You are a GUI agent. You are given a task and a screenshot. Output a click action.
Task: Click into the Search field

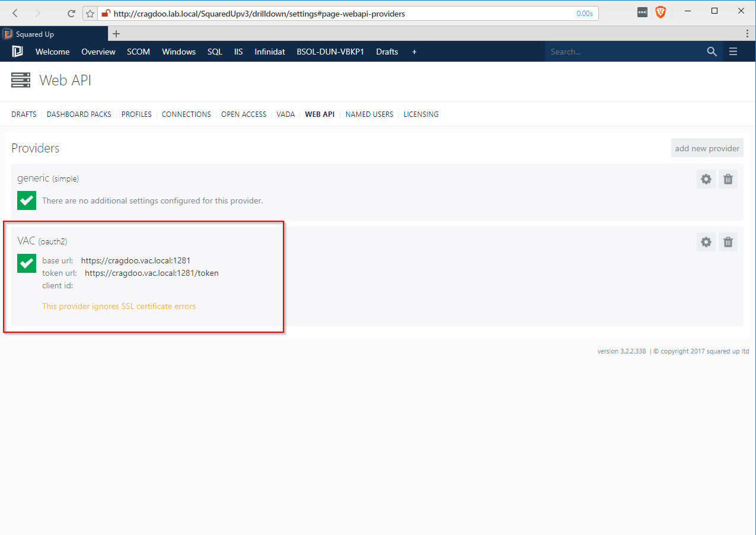click(624, 52)
